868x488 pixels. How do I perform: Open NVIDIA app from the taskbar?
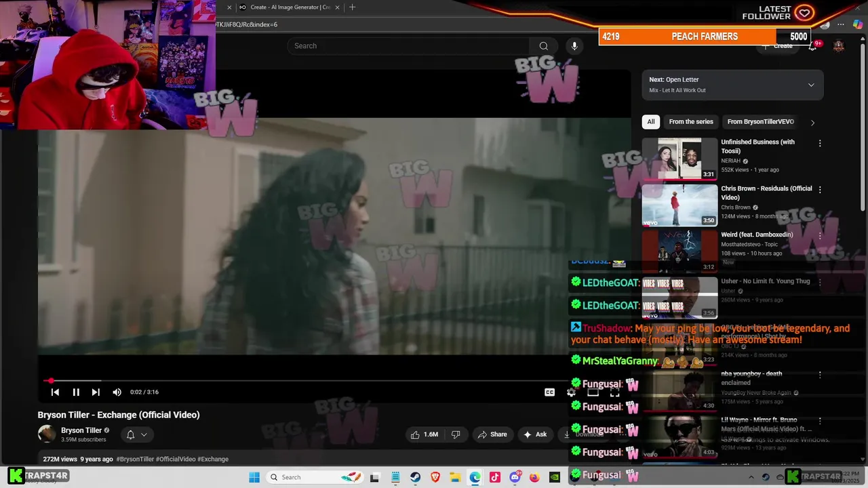pos(555,477)
